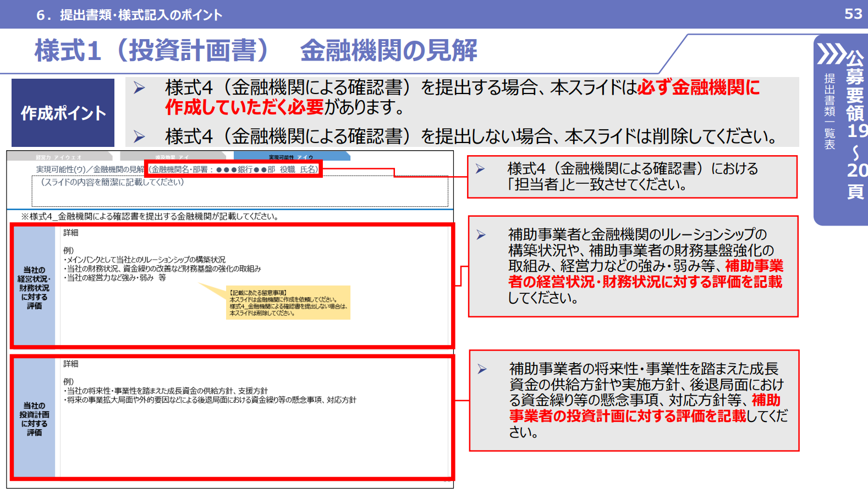The width and height of the screenshot is (868, 493).
Task: Click the 作成ポイント navy label box
Action: point(63,113)
